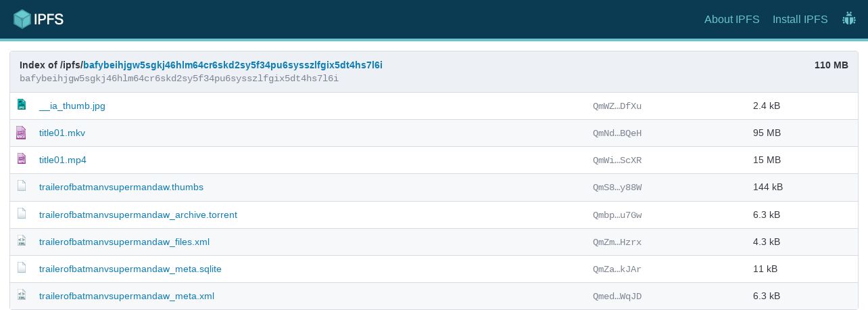Click the 110 MB total size
Image resolution: width=868 pixels, height=310 pixels.
click(x=831, y=65)
